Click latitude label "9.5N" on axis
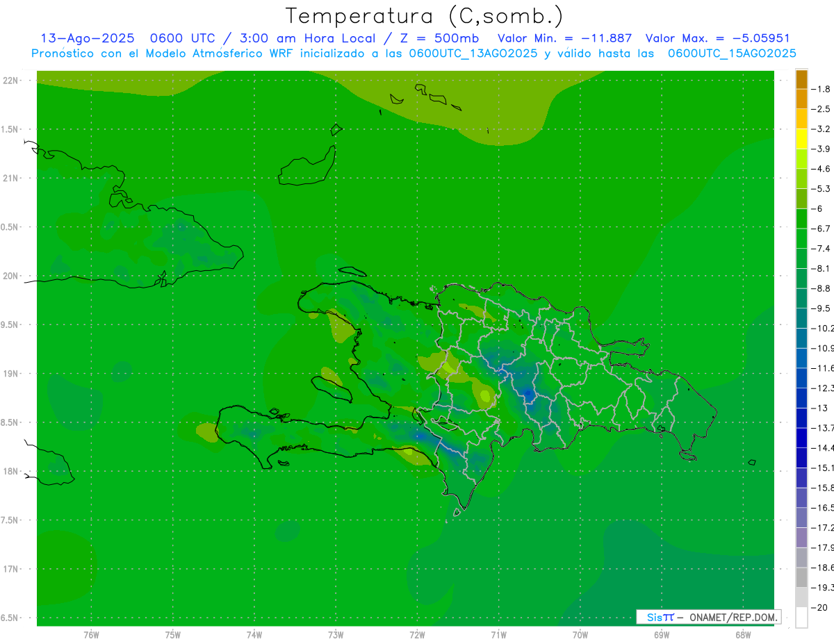 pos(10,325)
